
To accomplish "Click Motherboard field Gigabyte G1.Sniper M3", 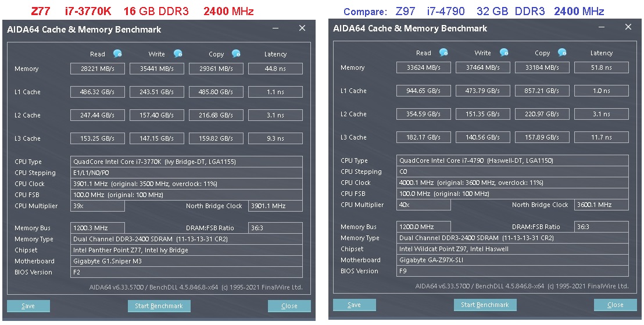I will pyautogui.click(x=187, y=261).
